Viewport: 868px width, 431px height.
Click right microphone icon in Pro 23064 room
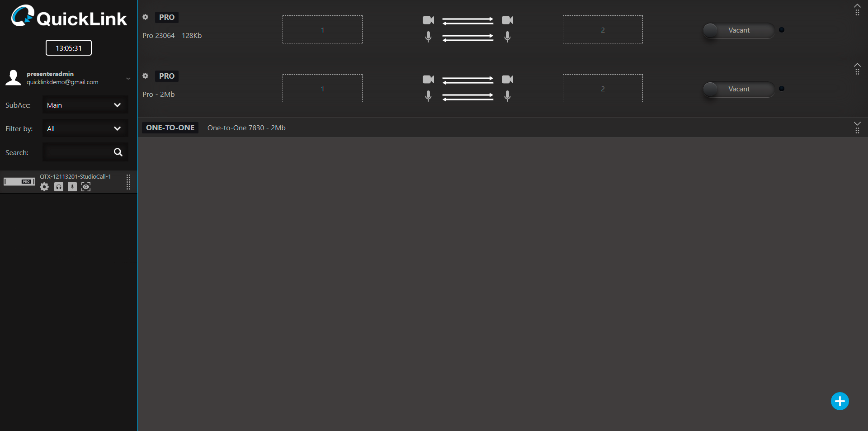(x=507, y=37)
